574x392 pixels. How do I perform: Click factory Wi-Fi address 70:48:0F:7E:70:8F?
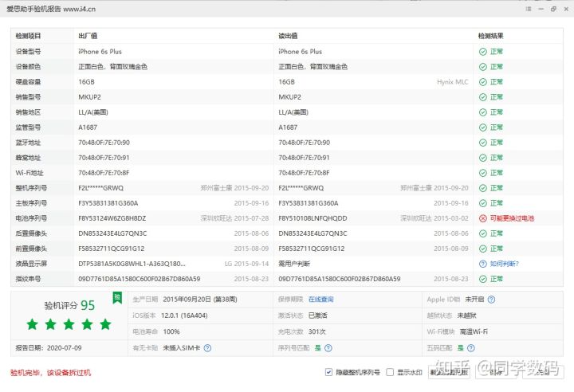104,173
